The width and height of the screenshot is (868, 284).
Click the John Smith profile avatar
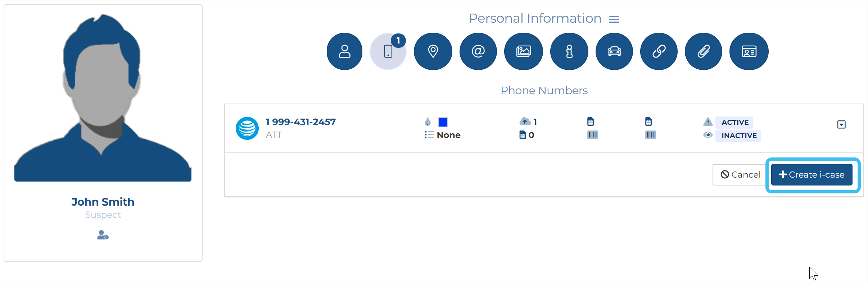tap(103, 98)
